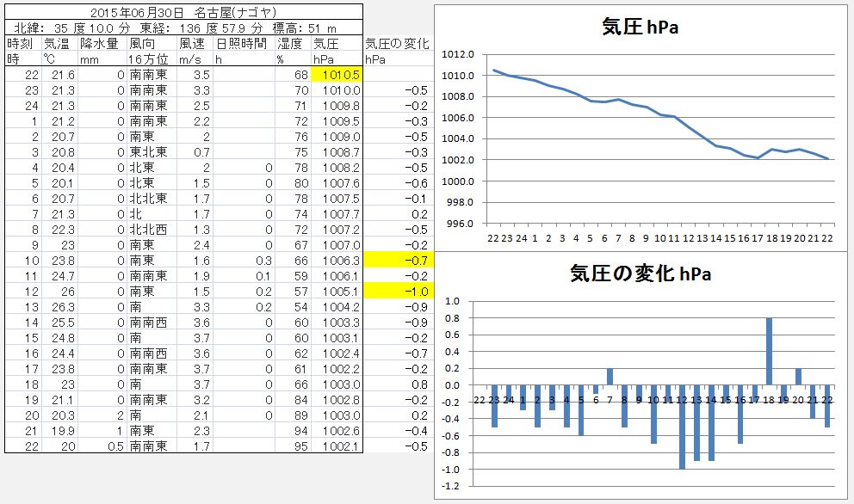Select the 風向 column header cell
This screenshot has height=504, width=854.
[x=151, y=43]
